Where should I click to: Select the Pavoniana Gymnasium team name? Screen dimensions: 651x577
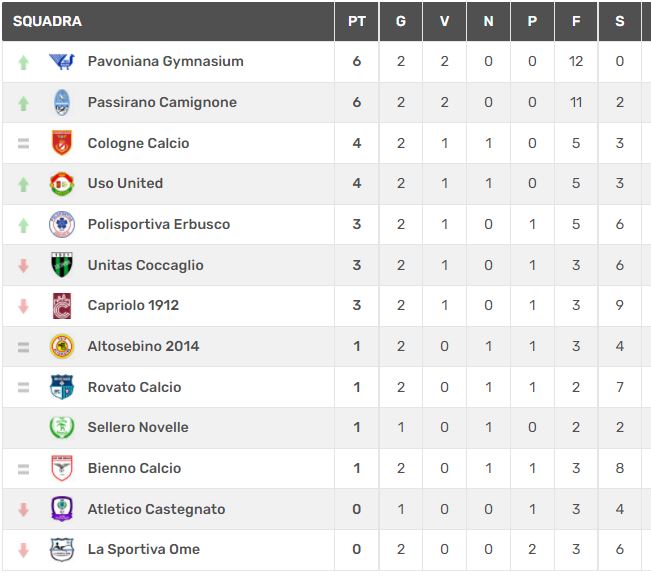click(x=166, y=61)
